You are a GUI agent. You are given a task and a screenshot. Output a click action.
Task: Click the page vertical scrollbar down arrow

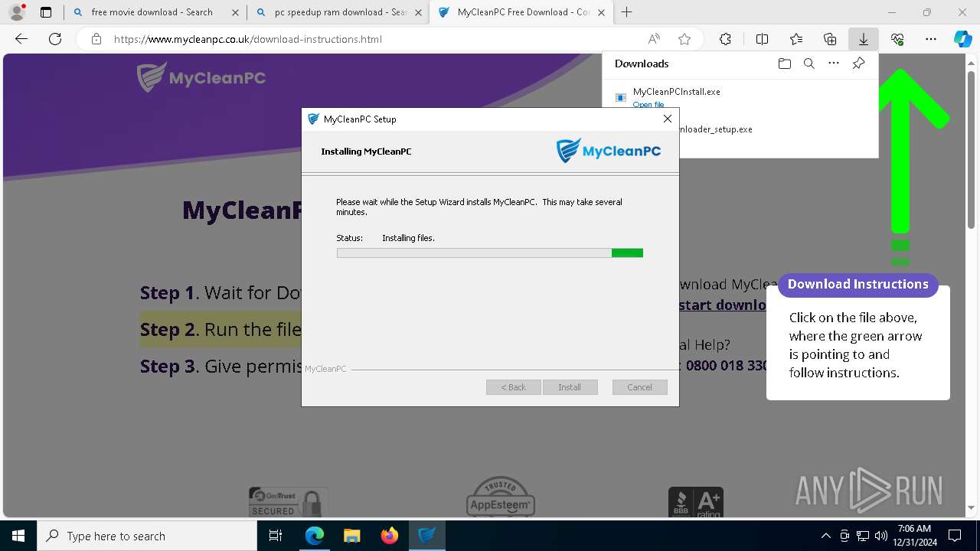(972, 508)
